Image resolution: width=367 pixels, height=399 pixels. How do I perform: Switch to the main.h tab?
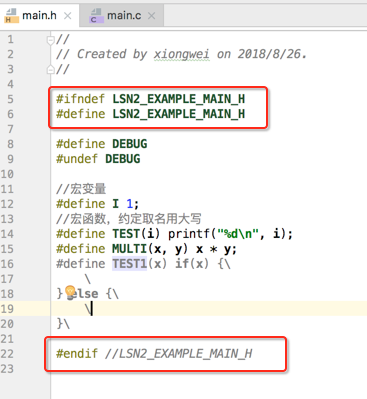point(39,15)
